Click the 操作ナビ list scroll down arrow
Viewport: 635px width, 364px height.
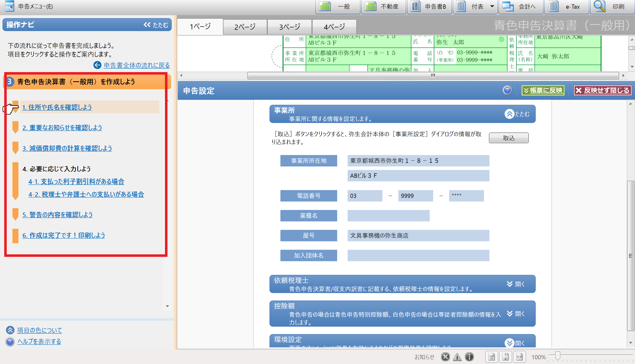coord(167,306)
